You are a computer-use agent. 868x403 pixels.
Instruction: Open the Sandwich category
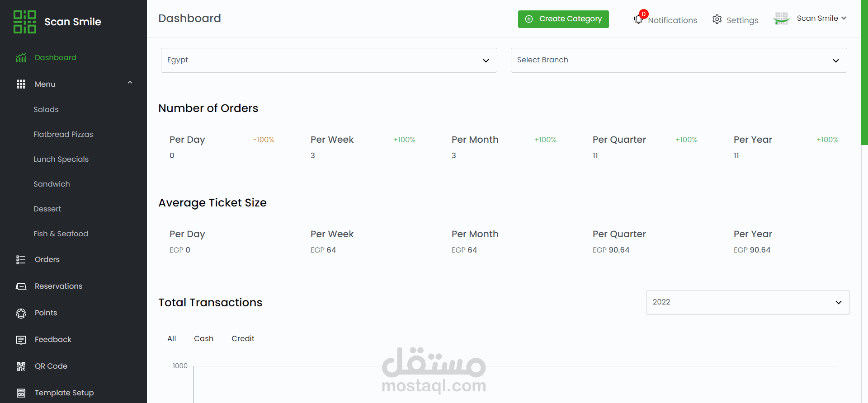pos(52,184)
